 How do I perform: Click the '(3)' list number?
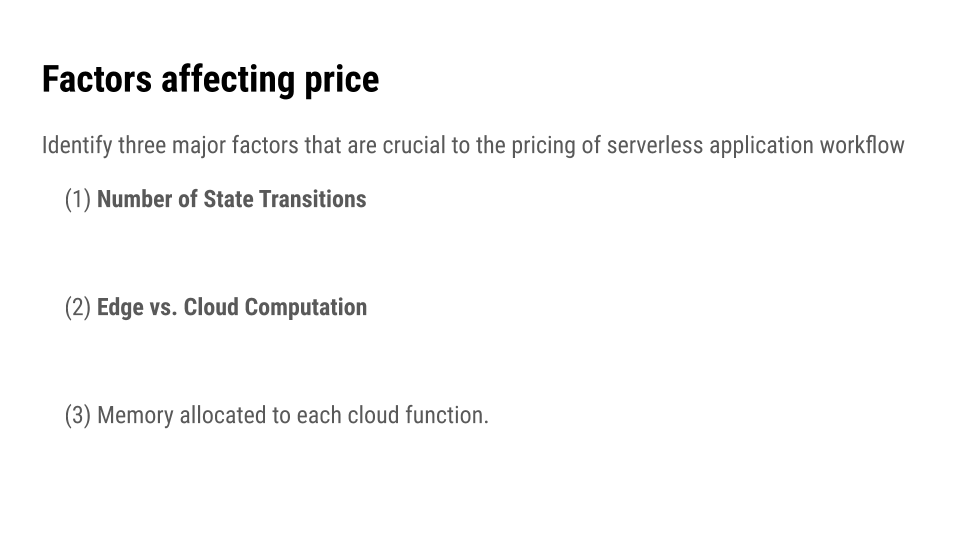[x=78, y=415]
